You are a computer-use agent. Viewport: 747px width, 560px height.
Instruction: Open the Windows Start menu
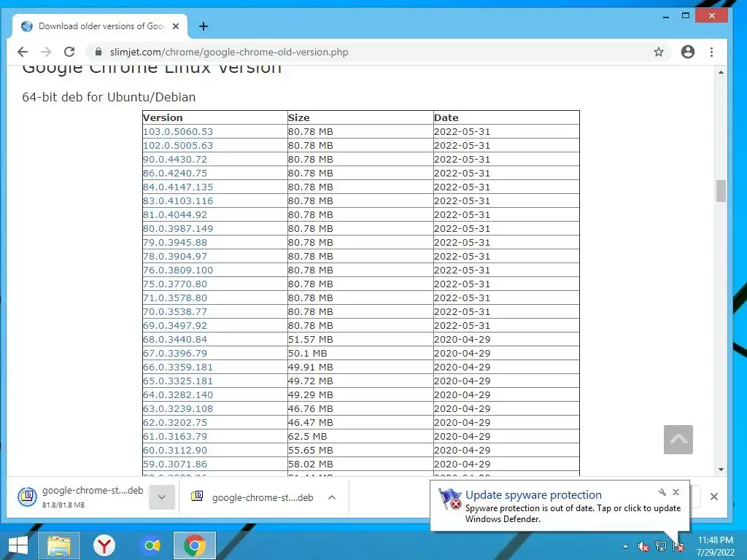pos(18,545)
